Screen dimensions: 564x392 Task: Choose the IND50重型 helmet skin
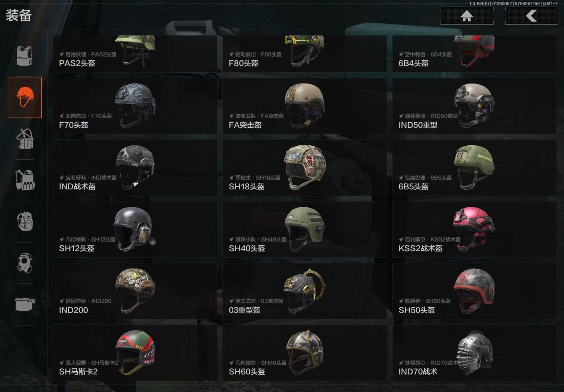[x=474, y=106]
